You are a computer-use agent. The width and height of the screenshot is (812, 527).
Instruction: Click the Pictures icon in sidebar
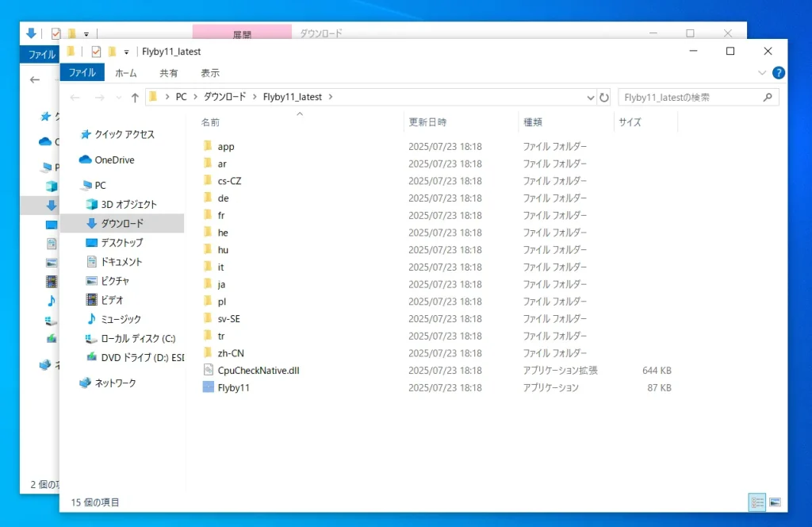coord(92,281)
